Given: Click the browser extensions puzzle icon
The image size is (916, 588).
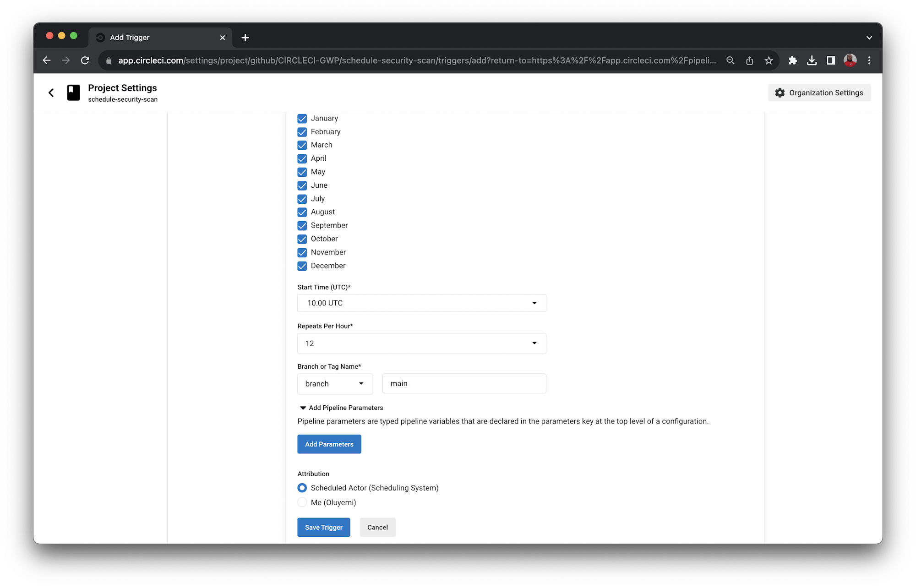Looking at the screenshot, I should (x=792, y=60).
